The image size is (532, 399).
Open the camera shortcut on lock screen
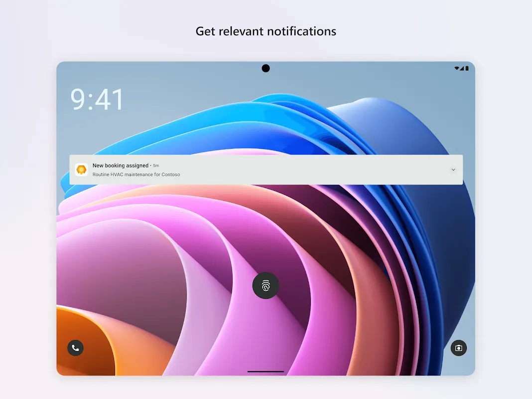(458, 348)
